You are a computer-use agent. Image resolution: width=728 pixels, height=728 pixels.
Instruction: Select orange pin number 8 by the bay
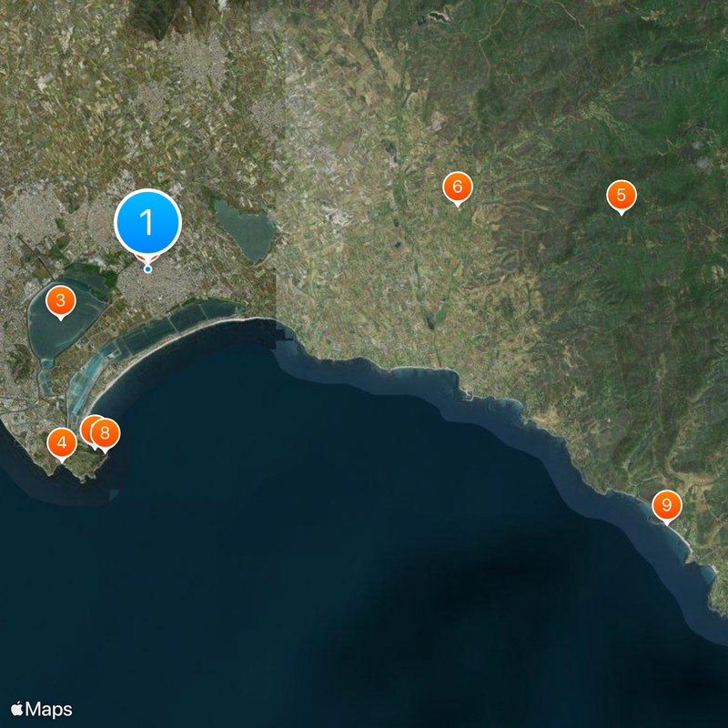[106, 434]
